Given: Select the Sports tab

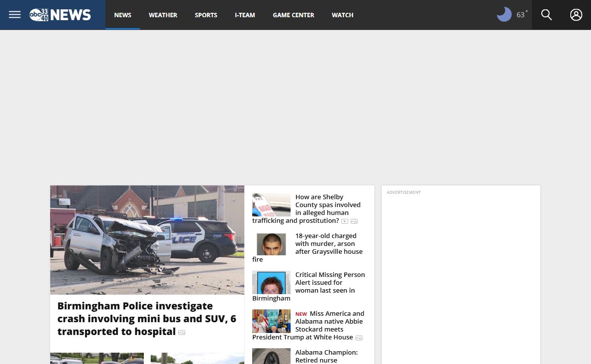Looking at the screenshot, I should [206, 15].
